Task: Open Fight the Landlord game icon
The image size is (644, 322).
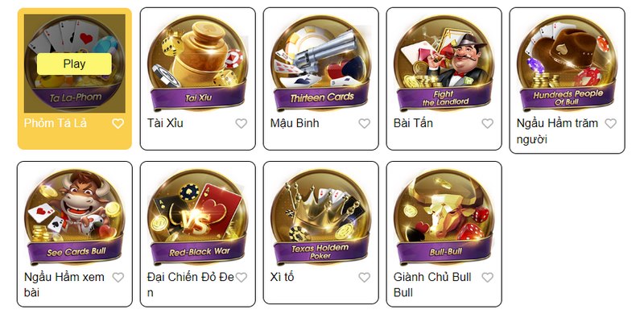Action: [444, 64]
